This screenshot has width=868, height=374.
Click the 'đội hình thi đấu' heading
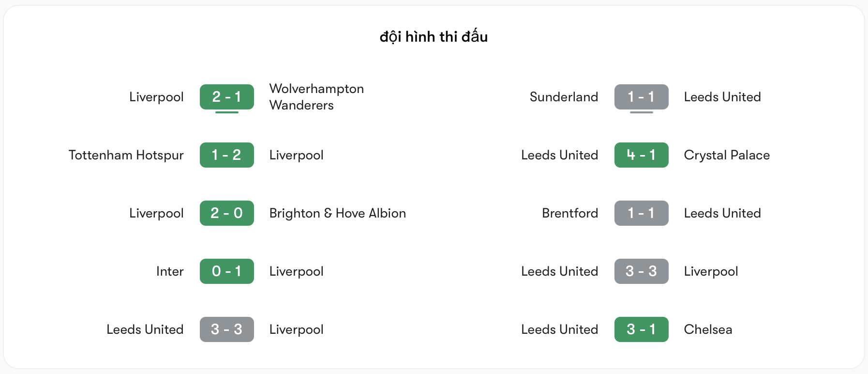(434, 36)
